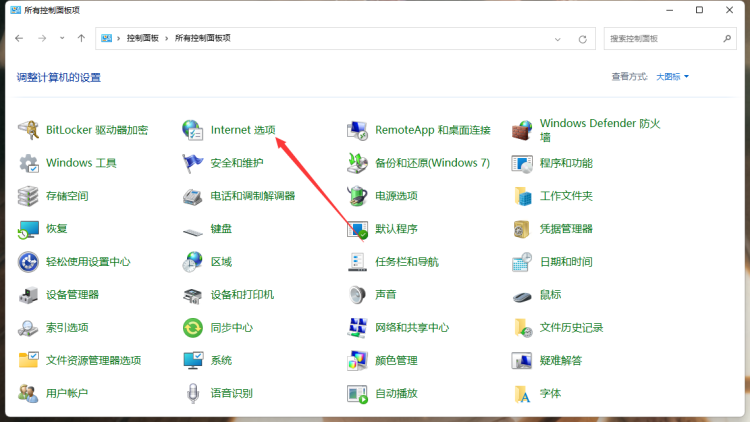Go up one level with up arrow
The width and height of the screenshot is (750, 422).
(x=81, y=38)
